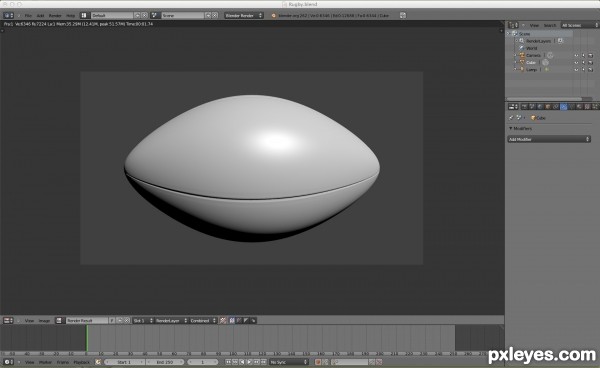Switch to Object Data tab icon
The image size is (600, 368).
pyautogui.click(x=571, y=107)
